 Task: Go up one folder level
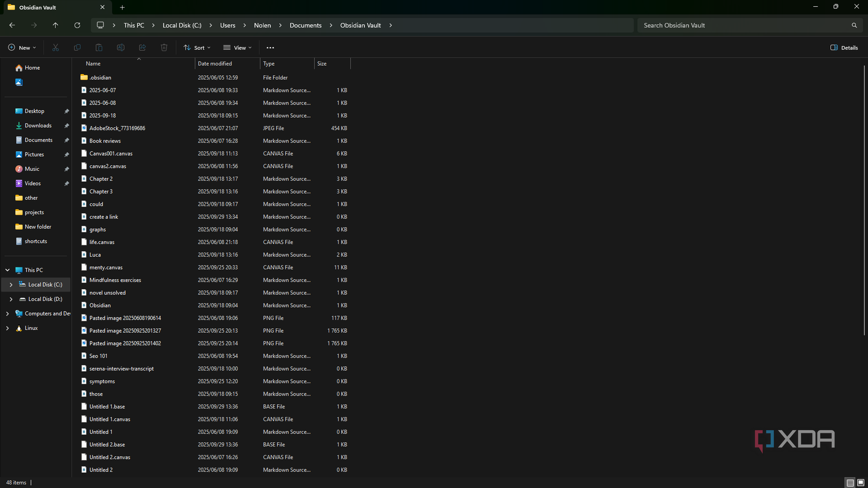55,25
